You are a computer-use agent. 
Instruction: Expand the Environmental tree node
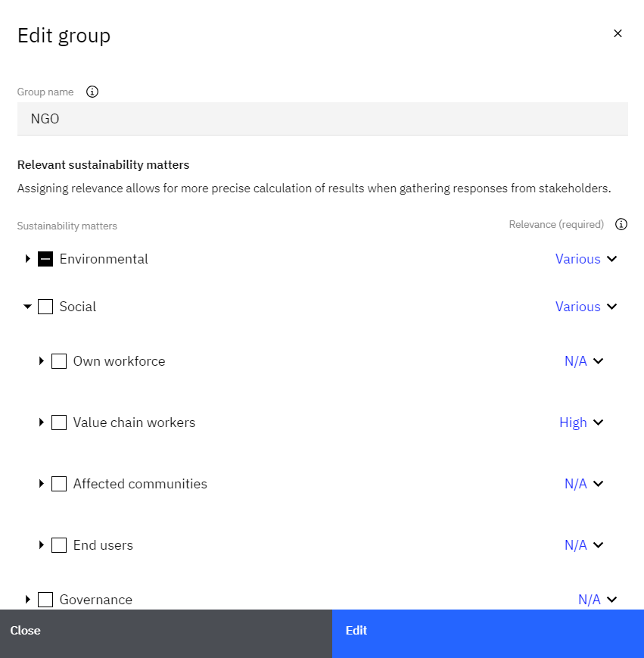tap(28, 259)
